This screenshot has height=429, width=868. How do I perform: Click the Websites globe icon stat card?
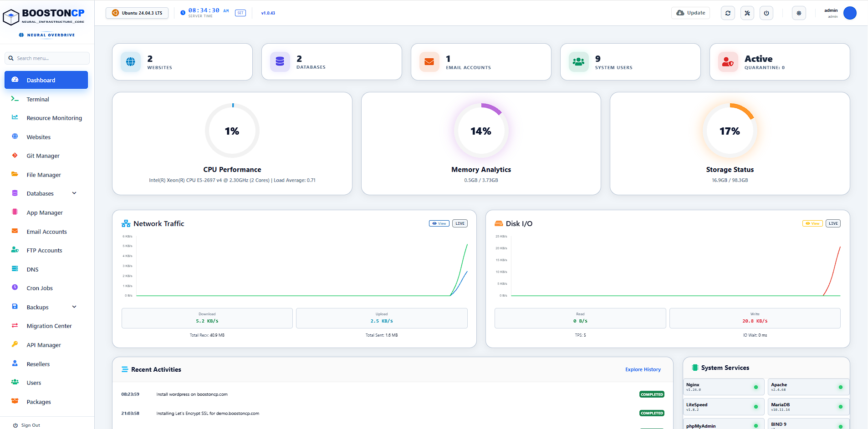(131, 62)
